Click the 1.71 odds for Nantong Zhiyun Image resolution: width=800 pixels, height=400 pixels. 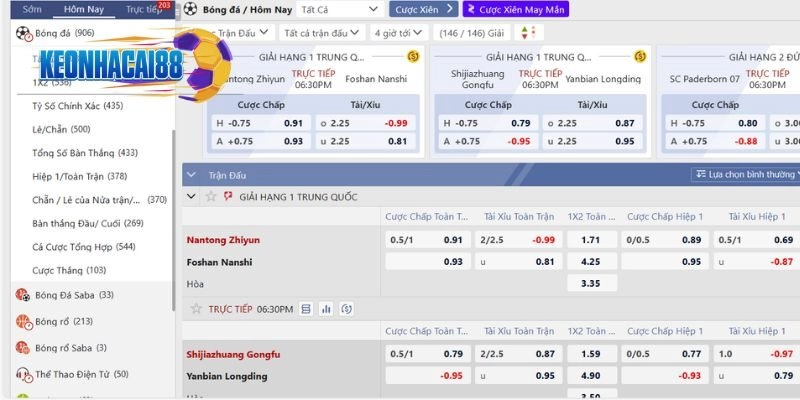[590, 240]
